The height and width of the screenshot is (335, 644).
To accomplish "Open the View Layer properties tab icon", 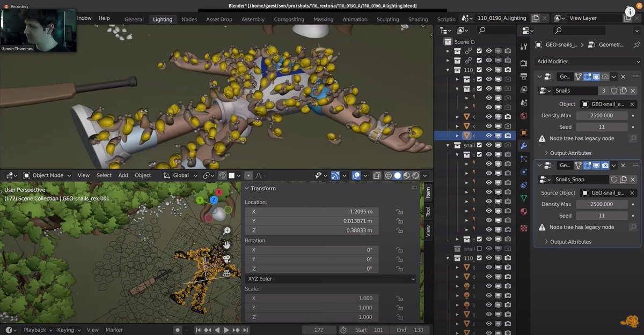I will pyautogui.click(x=524, y=90).
